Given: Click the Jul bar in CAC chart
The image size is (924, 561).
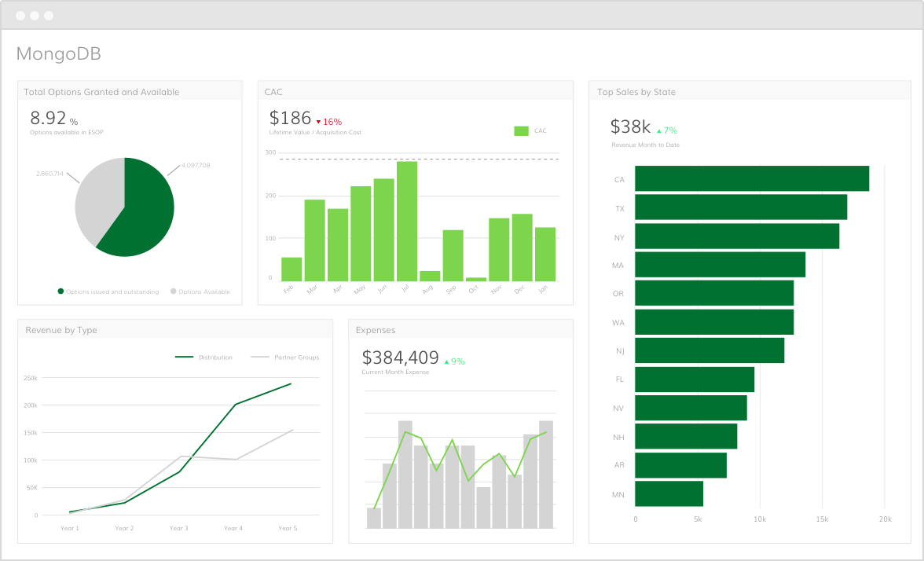Looking at the screenshot, I should pyautogui.click(x=407, y=221).
